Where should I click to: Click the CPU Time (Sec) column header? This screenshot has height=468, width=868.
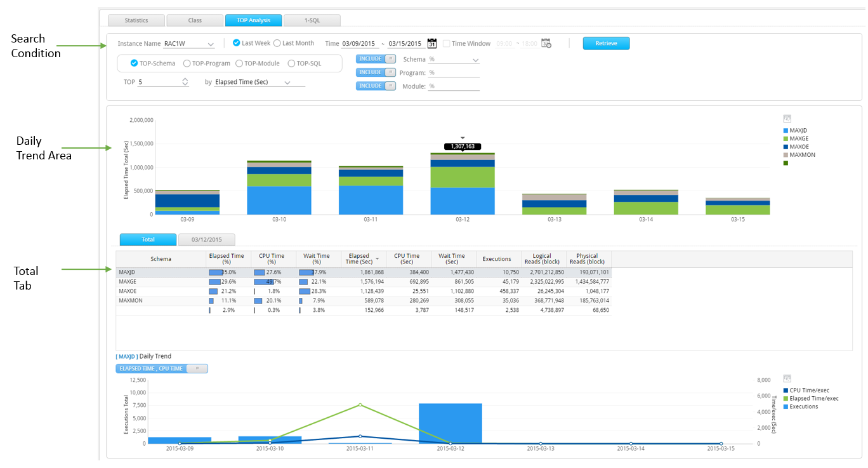[x=408, y=259]
